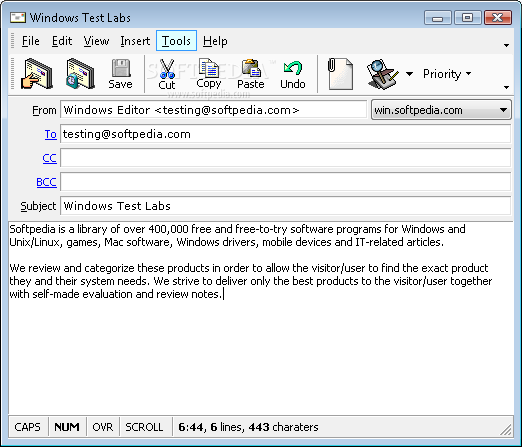Expand the toolbar overflow arrow
This screenshot has width=522, height=447.
(506, 87)
